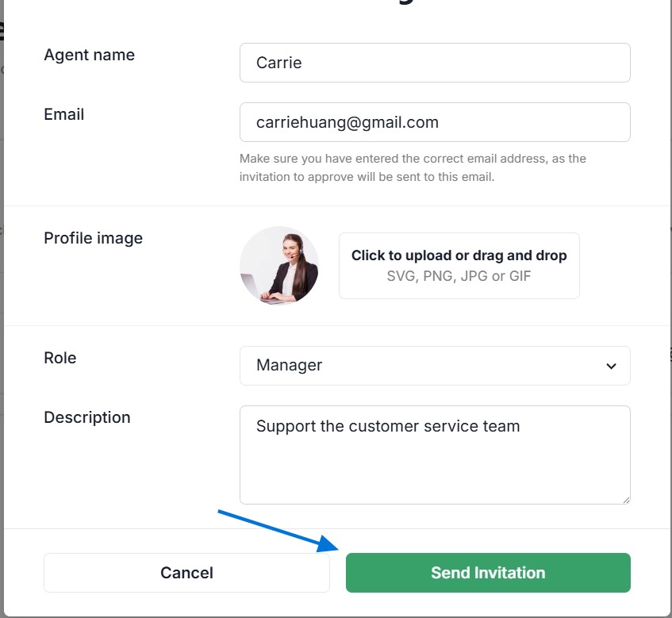Click the 'Manager' text in Role selector
This screenshot has height=618, width=672.
(290, 366)
